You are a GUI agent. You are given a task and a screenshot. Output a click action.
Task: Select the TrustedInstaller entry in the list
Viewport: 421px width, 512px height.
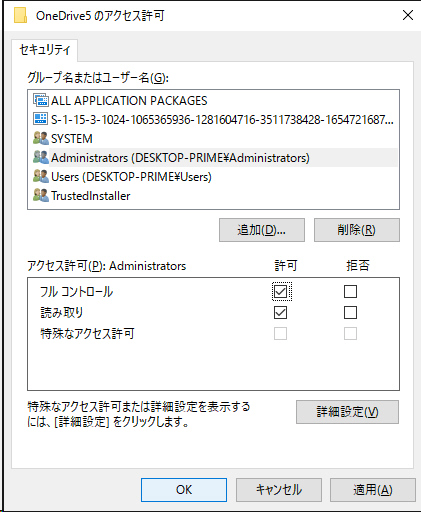pos(90,196)
